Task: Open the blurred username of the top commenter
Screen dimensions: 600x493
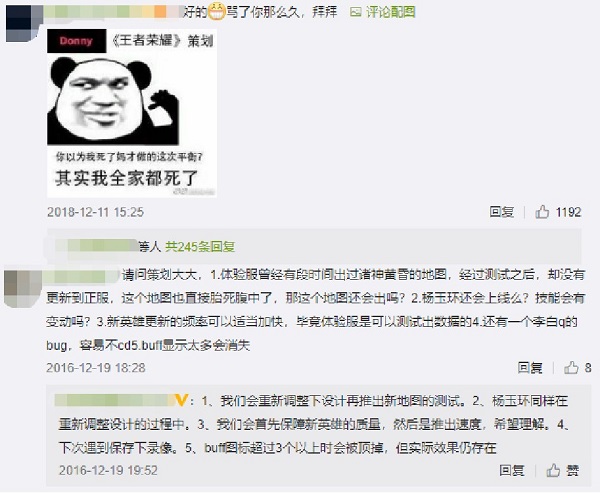Action: click(113, 12)
